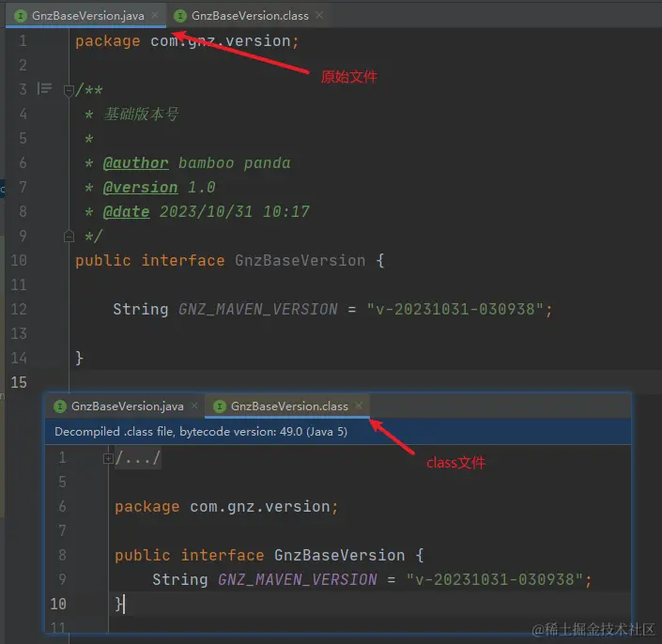Click the 基础版本号 comment text
662x644 pixels.
tap(141, 114)
